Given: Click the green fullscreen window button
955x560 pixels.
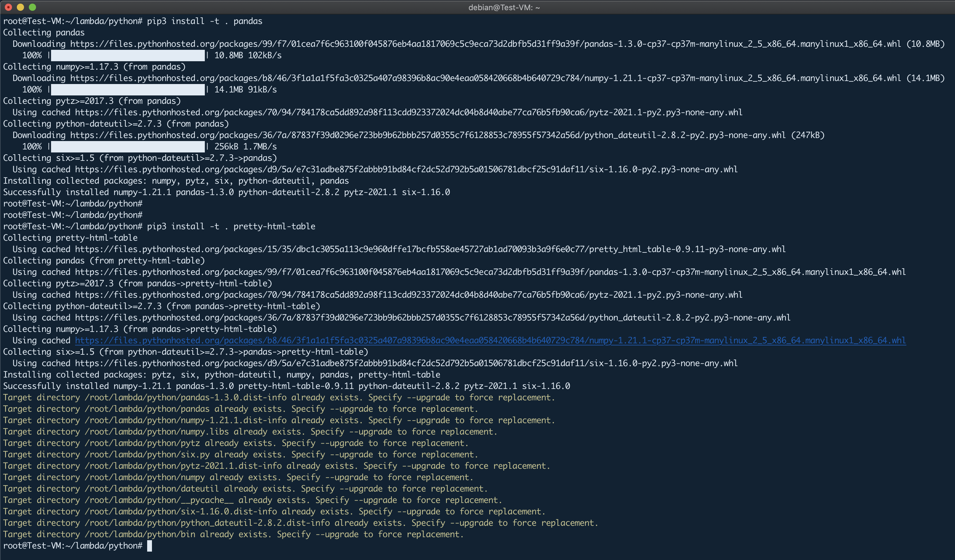Looking at the screenshot, I should (33, 7).
